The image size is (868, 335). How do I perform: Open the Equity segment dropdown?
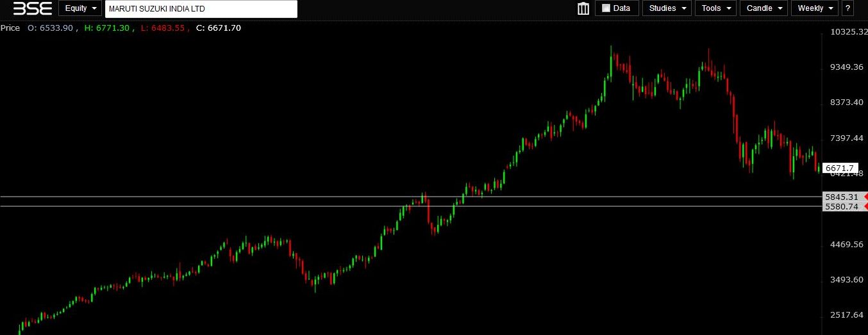point(80,8)
